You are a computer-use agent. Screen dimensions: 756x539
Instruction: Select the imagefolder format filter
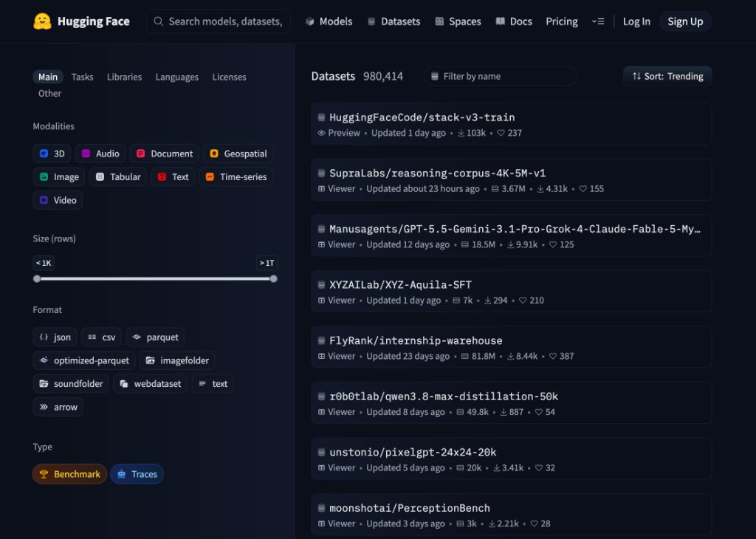177,360
